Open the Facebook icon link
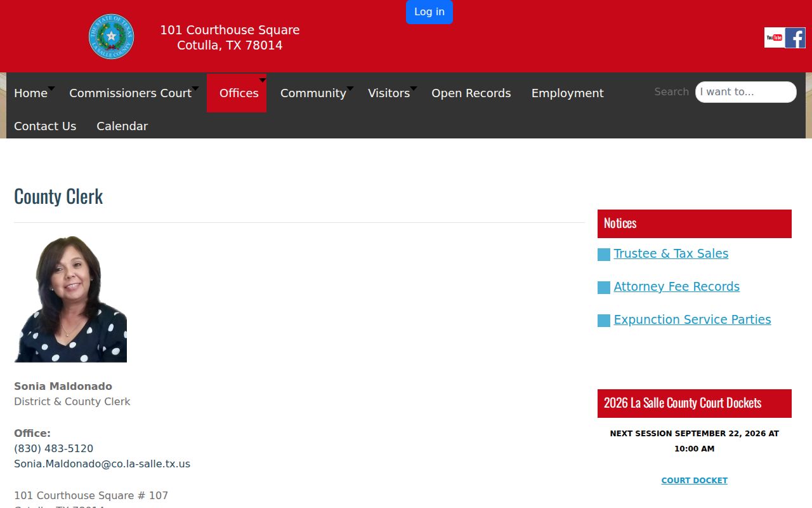The height and width of the screenshot is (508, 812). 796,37
